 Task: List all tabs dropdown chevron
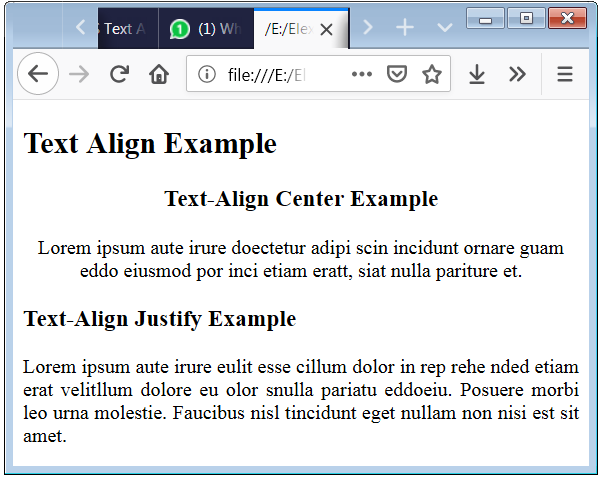pos(445,28)
